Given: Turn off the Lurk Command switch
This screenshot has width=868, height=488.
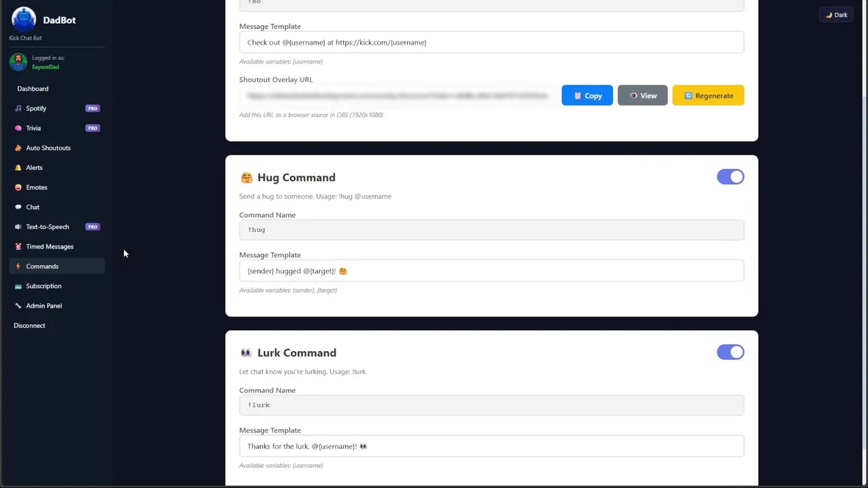Looking at the screenshot, I should 730,352.
